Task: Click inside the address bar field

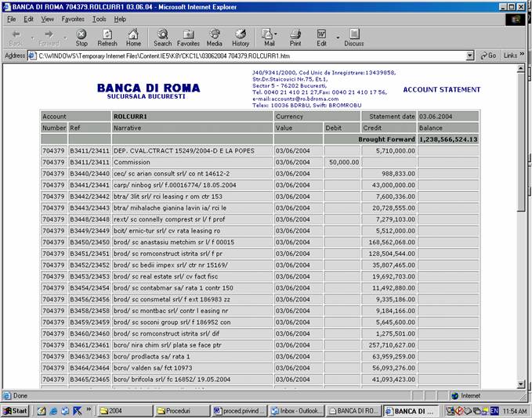Action: tap(251, 56)
